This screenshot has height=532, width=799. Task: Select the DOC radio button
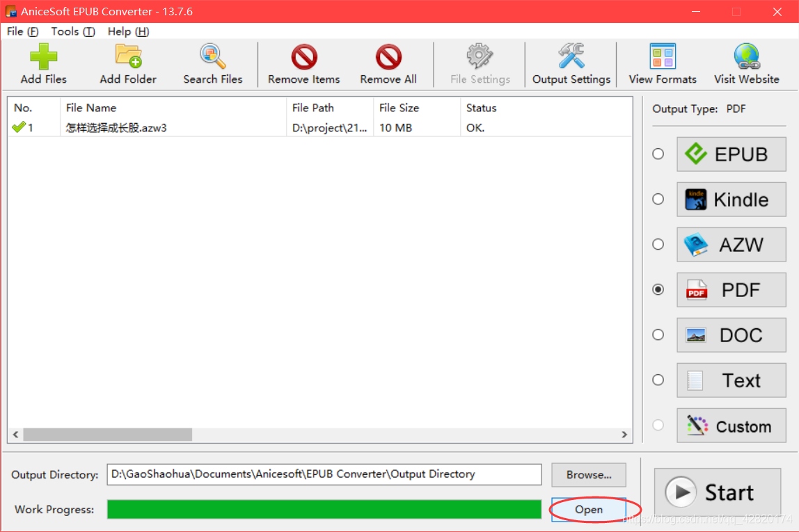coord(658,334)
